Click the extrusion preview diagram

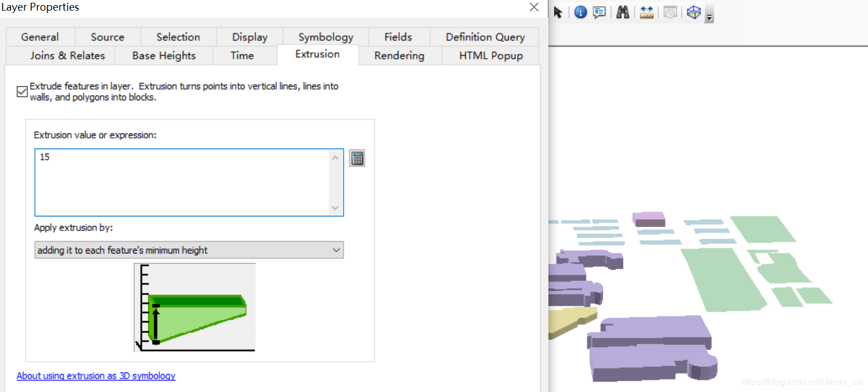point(195,307)
